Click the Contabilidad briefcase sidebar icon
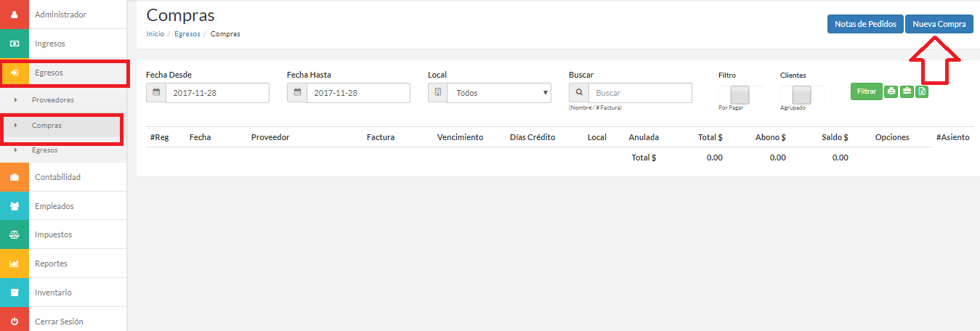 coord(15,177)
